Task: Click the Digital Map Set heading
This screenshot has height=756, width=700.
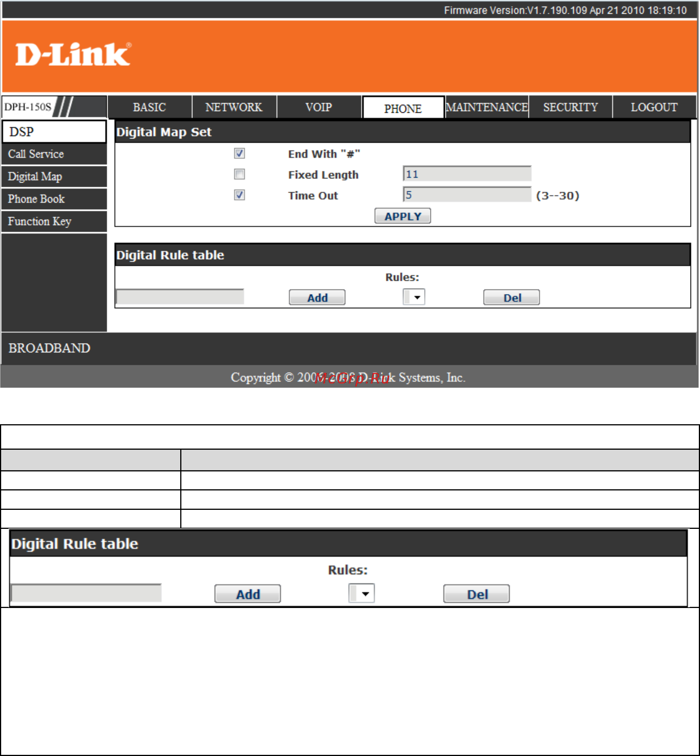Action: 163,132
